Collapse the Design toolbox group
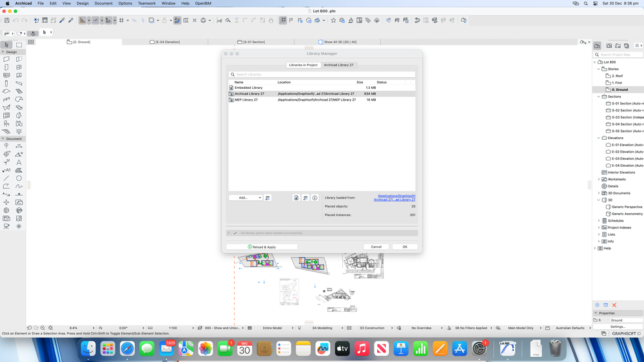 point(3,52)
